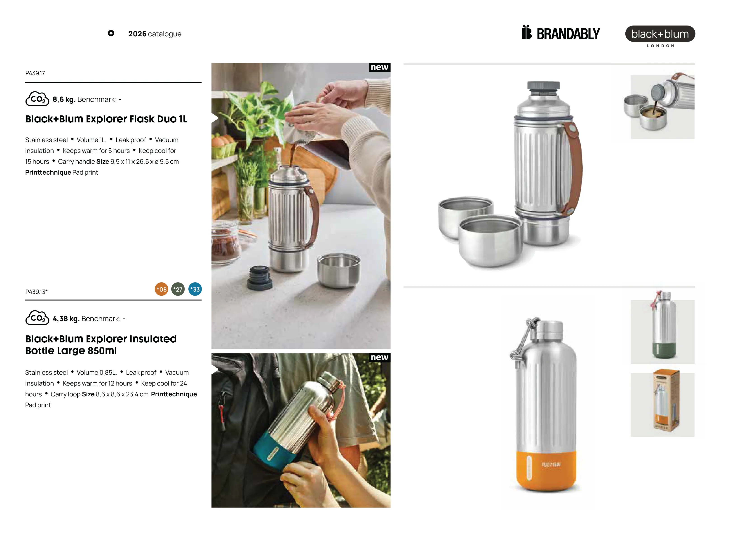
Task: Open the bottle packaging box thumbnail
Action: [x=662, y=404]
